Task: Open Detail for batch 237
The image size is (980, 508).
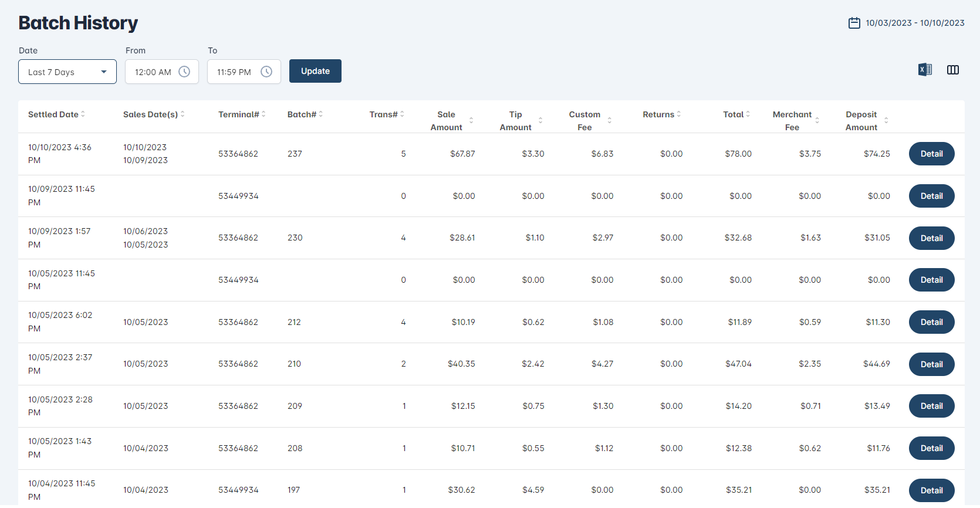Action: (x=931, y=154)
